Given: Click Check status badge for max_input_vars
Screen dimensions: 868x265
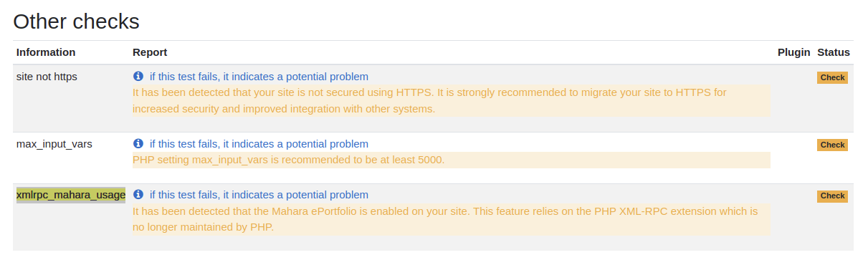Looking at the screenshot, I should 832,145.
